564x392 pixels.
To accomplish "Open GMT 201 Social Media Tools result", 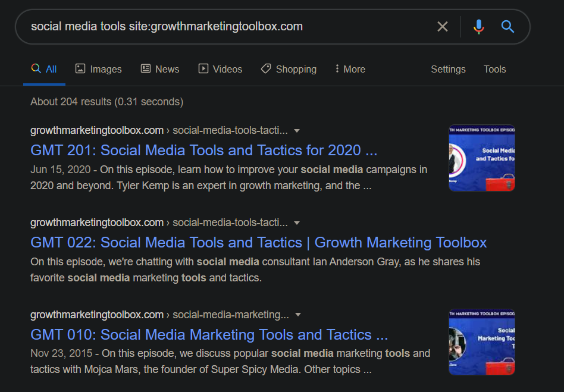I will coord(203,150).
